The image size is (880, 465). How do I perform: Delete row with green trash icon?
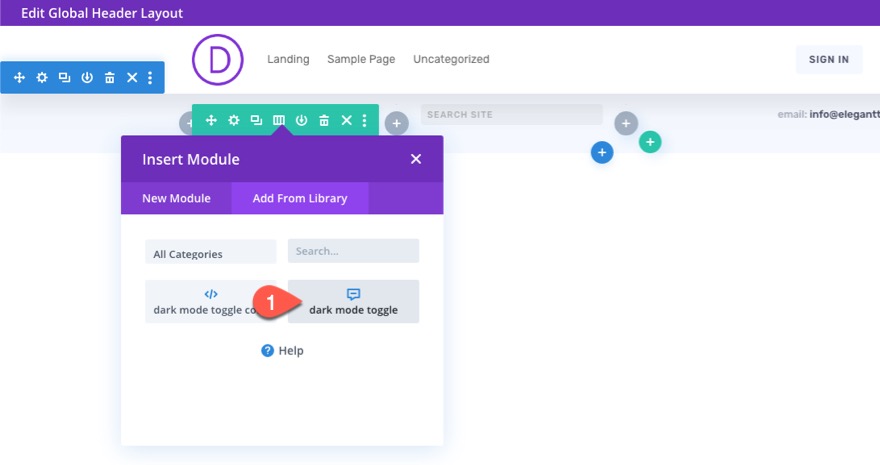(x=324, y=120)
